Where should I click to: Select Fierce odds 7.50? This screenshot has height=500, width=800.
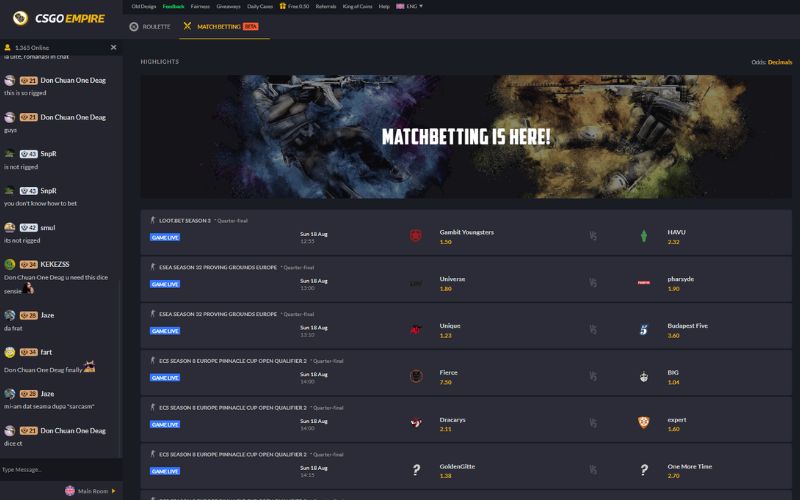(x=445, y=383)
